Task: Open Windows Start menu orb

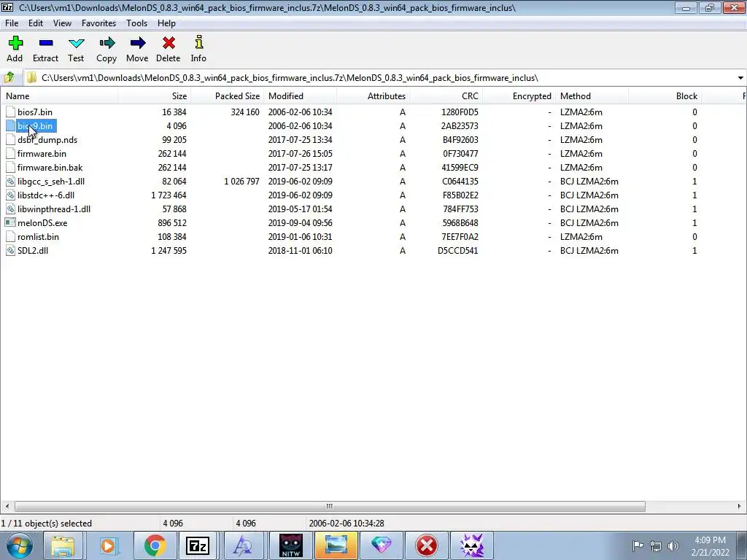Action: tap(20, 545)
